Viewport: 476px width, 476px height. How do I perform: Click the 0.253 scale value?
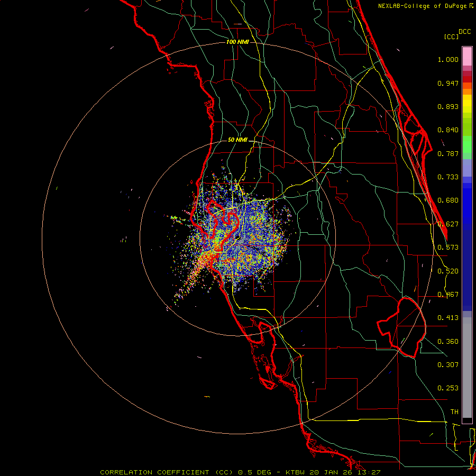coord(448,388)
